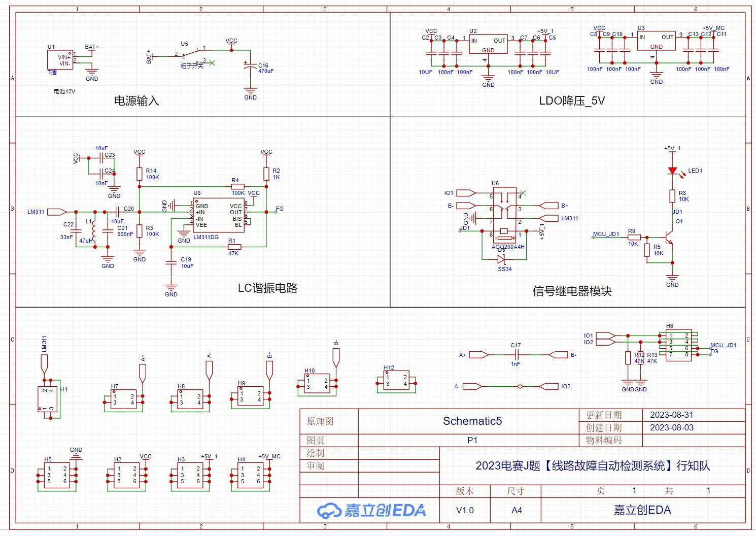Click the L1 47uH inductor symbol
The image size is (756, 536).
click(94, 231)
